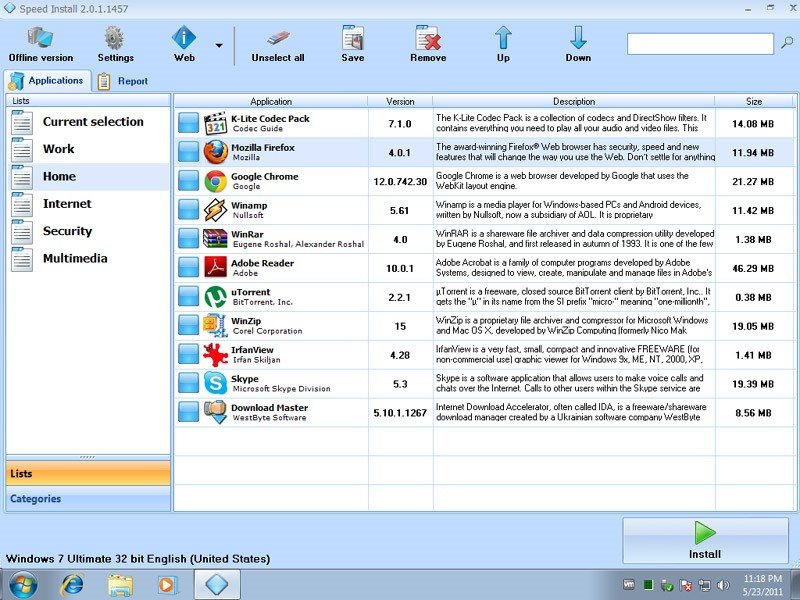The width and height of the screenshot is (800, 600).
Task: Switch to the Report tab
Action: click(123, 81)
